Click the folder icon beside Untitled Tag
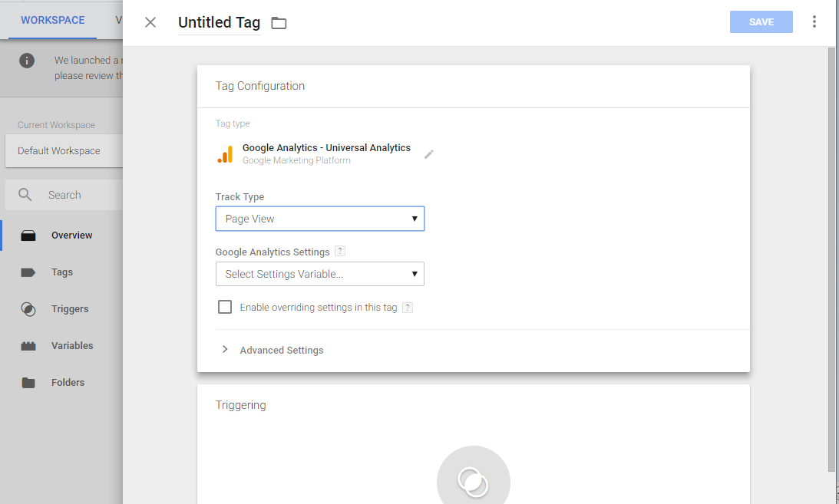This screenshot has width=839, height=504. click(x=279, y=23)
